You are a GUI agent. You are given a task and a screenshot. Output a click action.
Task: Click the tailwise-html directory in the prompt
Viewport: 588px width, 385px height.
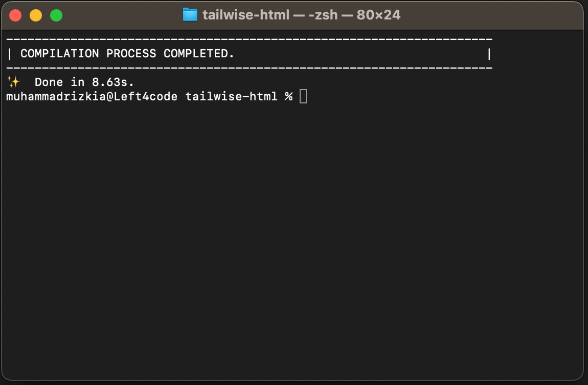coord(232,96)
